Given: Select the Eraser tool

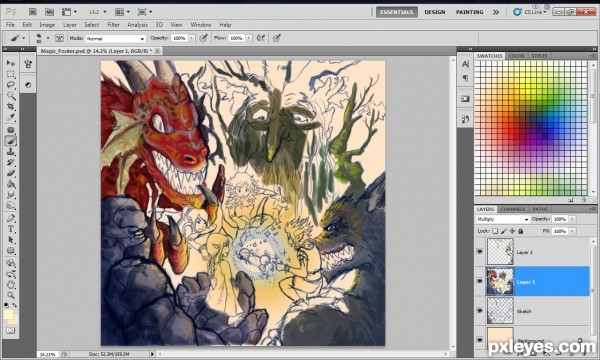Looking at the screenshot, I should (x=11, y=173).
